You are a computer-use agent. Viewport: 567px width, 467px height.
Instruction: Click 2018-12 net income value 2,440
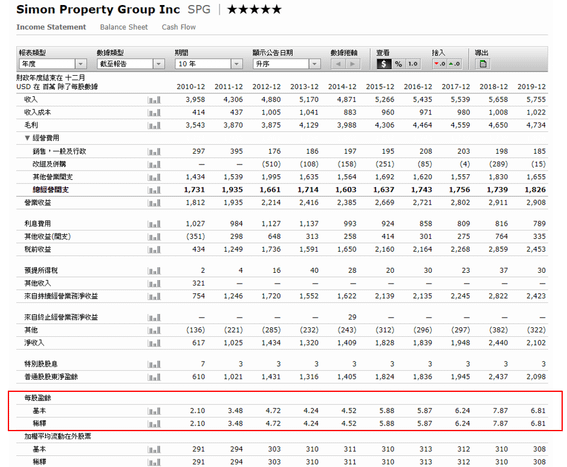[498, 343]
